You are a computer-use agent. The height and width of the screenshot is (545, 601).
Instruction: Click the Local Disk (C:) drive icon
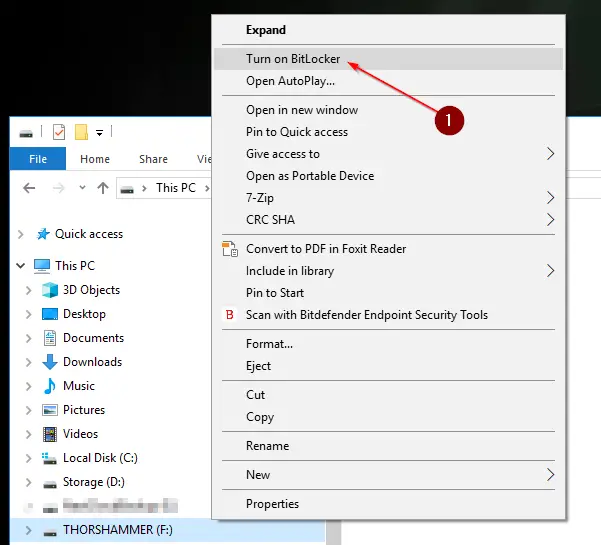[x=49, y=458]
